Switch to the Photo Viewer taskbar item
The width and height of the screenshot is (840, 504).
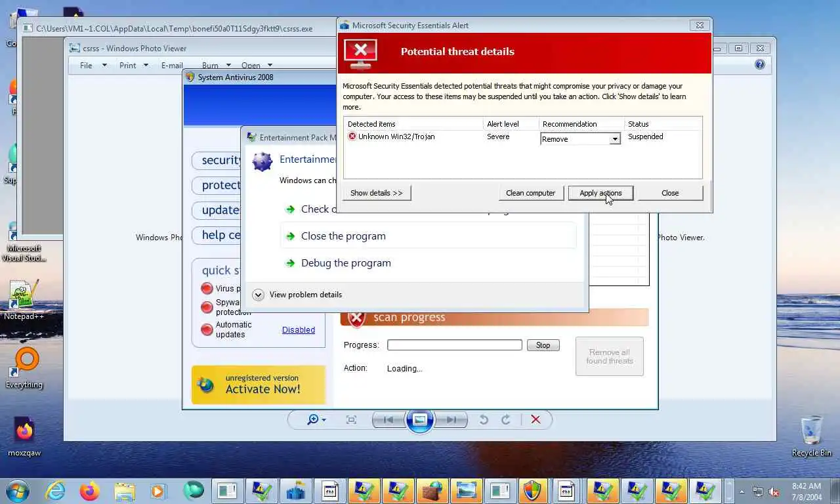point(466,491)
